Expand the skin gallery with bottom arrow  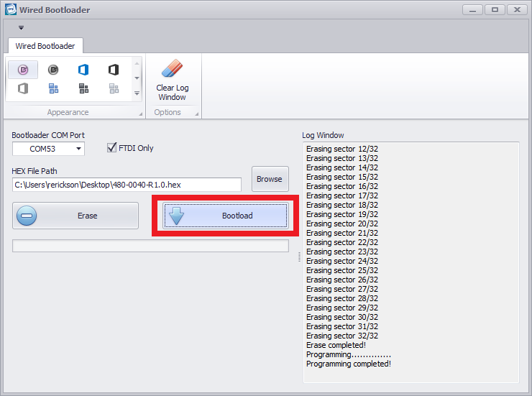pos(137,93)
